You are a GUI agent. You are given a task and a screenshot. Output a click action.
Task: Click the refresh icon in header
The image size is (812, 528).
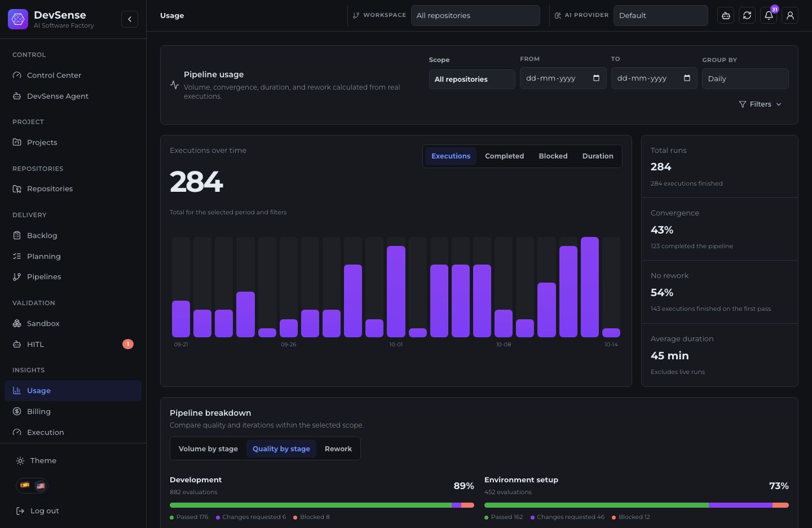click(x=747, y=16)
